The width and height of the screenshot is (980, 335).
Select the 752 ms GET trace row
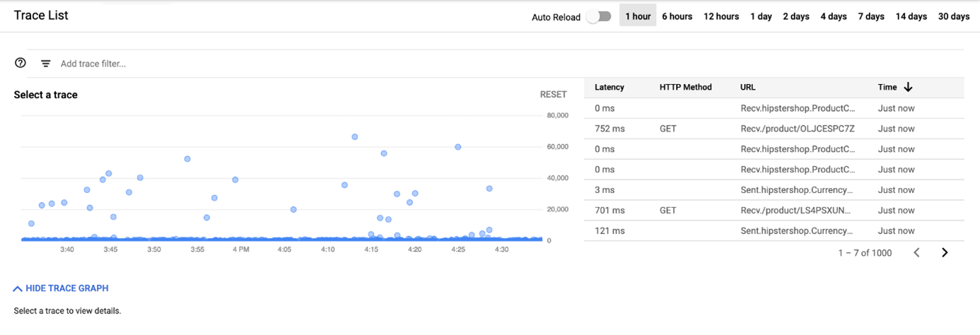[x=774, y=129]
